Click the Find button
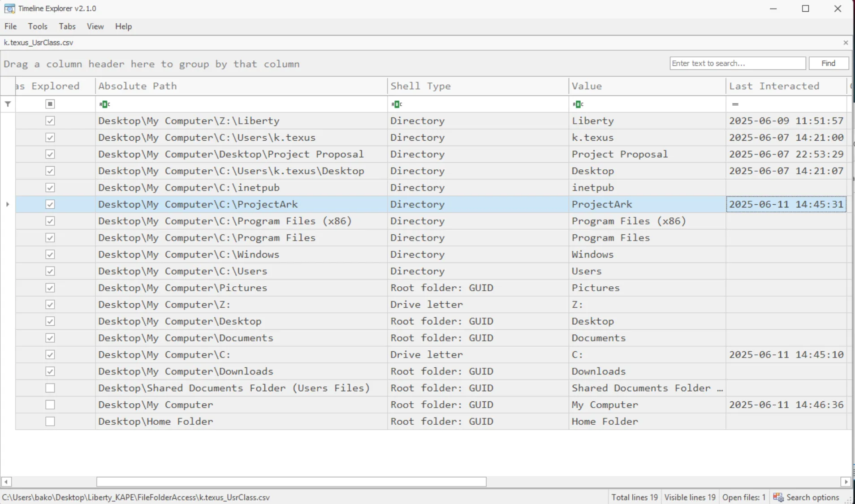 829,63
